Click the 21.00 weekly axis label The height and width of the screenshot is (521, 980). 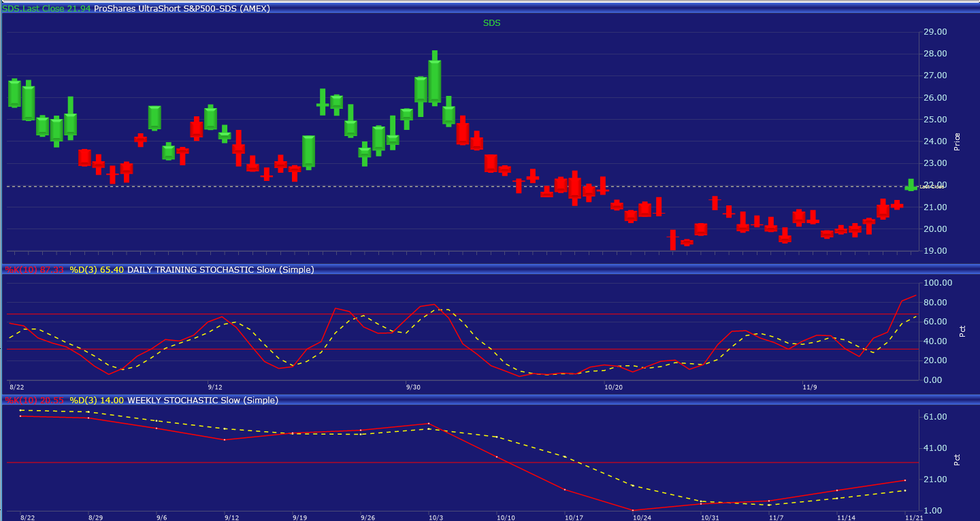click(x=935, y=480)
